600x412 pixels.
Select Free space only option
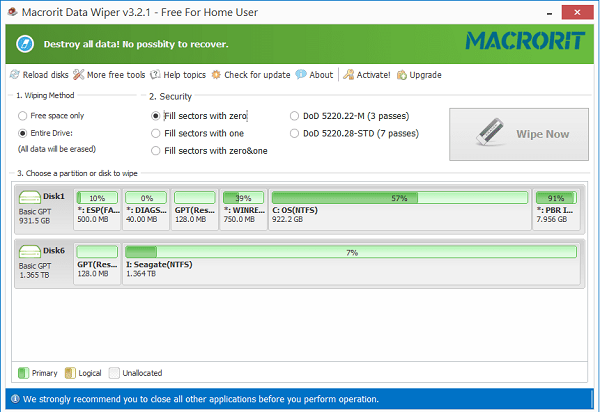[51, 116]
